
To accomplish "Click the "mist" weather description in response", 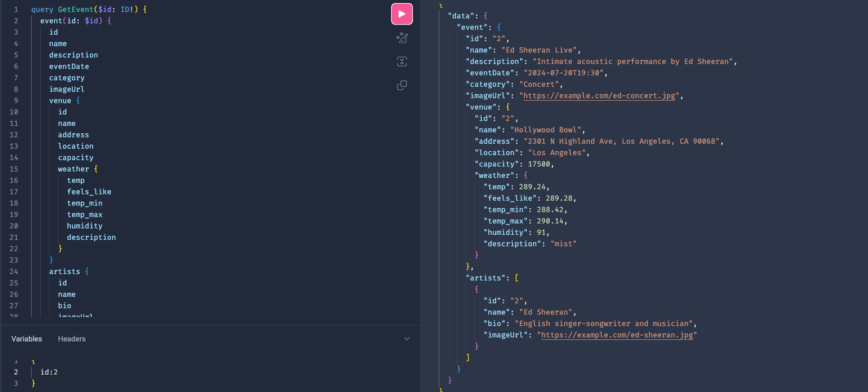I will tap(563, 244).
